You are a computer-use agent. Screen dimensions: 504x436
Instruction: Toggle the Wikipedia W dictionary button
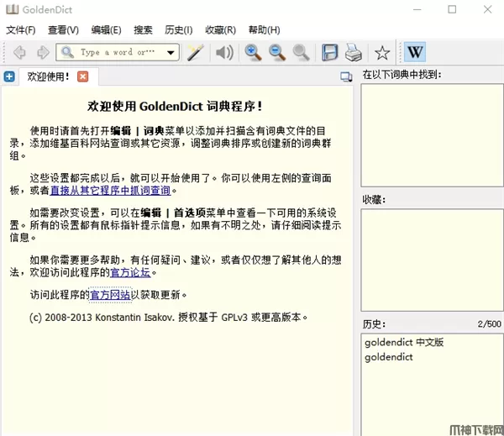tap(415, 53)
